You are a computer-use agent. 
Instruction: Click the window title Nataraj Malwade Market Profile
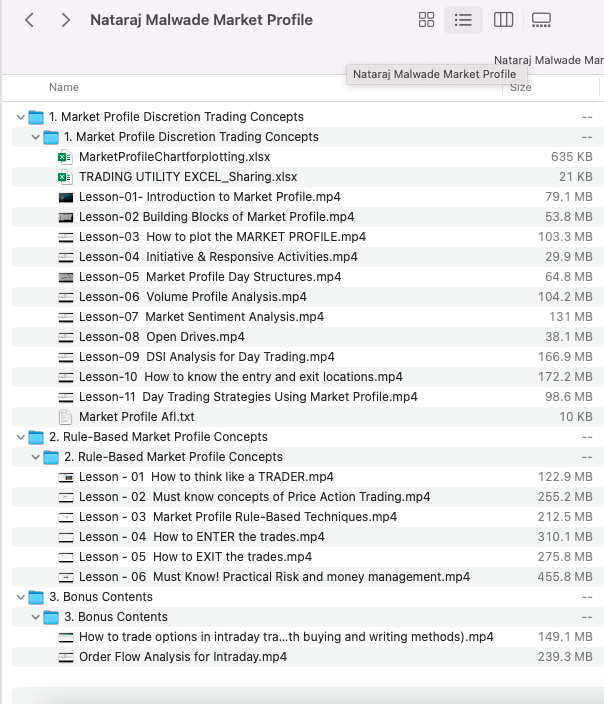(x=201, y=20)
